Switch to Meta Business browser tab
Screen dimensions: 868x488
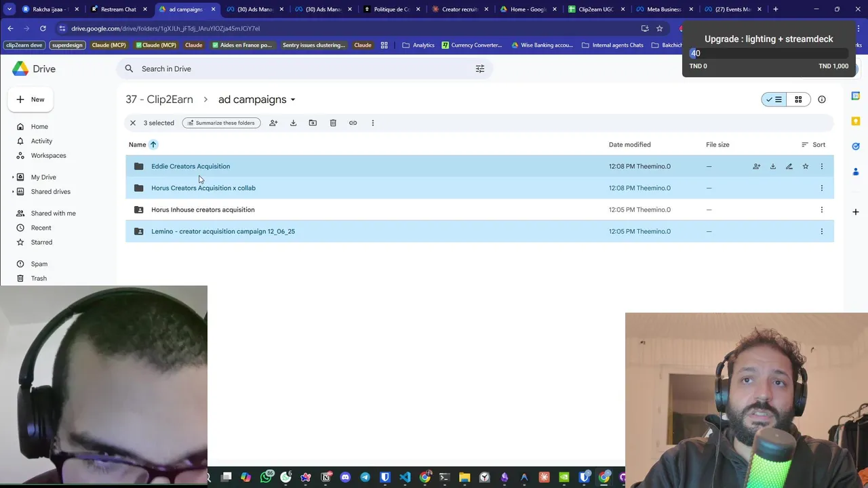[x=665, y=9]
